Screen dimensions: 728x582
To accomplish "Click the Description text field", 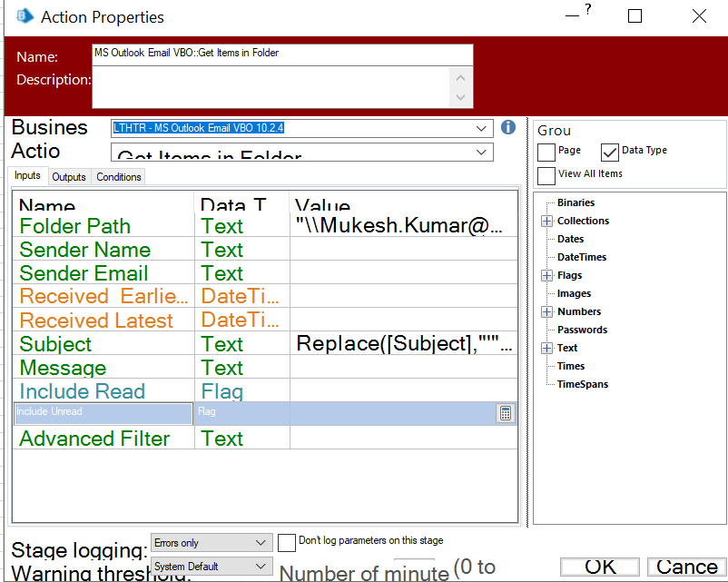I will (272, 88).
